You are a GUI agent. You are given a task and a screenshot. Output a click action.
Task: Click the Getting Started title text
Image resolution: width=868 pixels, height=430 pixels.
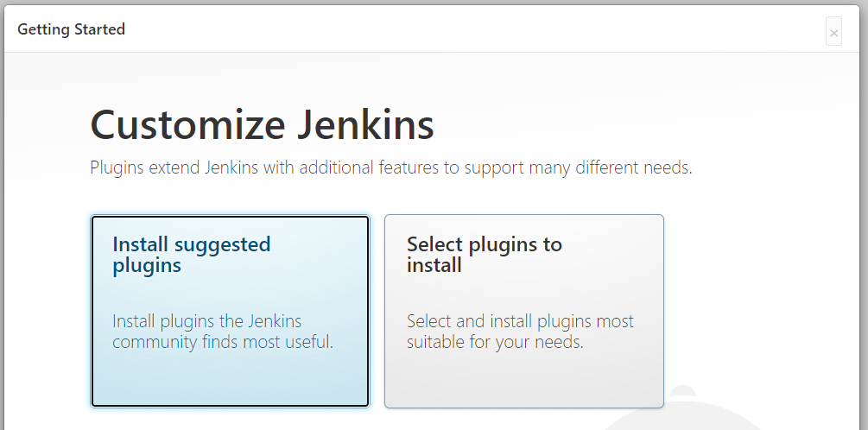point(71,29)
